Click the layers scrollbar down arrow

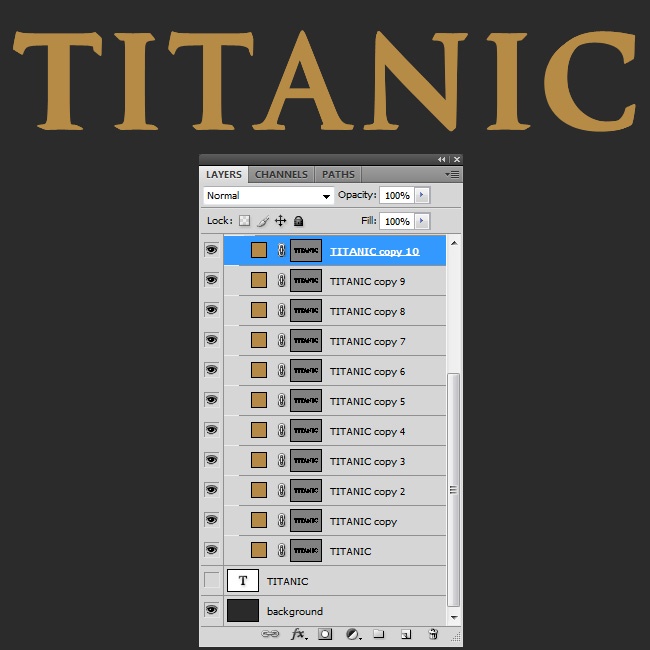tap(454, 618)
